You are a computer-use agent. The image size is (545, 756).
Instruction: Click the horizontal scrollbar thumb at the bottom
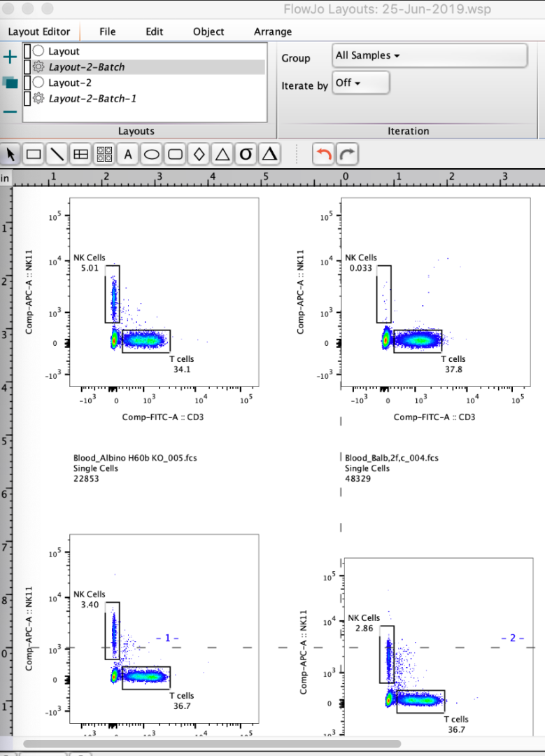pos(212,743)
